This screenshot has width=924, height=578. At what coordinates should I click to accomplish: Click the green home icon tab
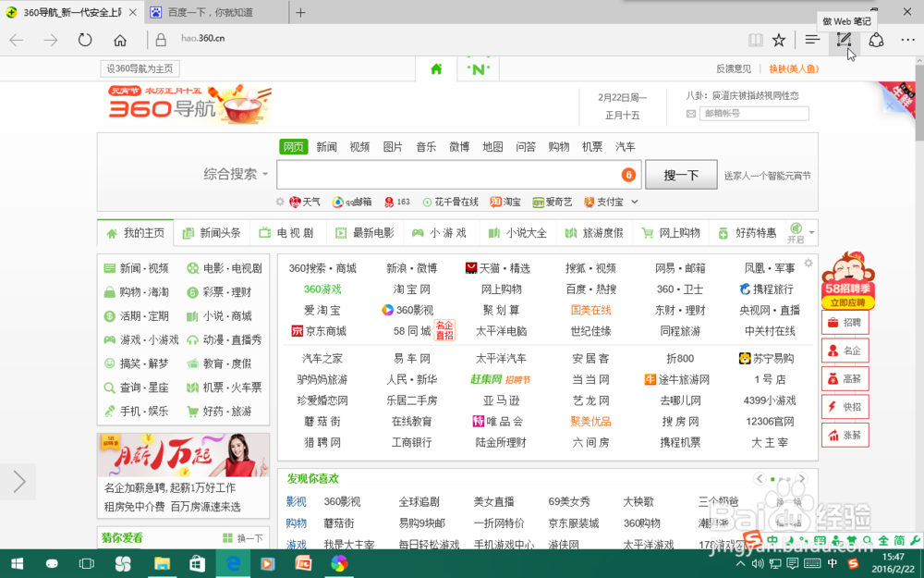436,69
